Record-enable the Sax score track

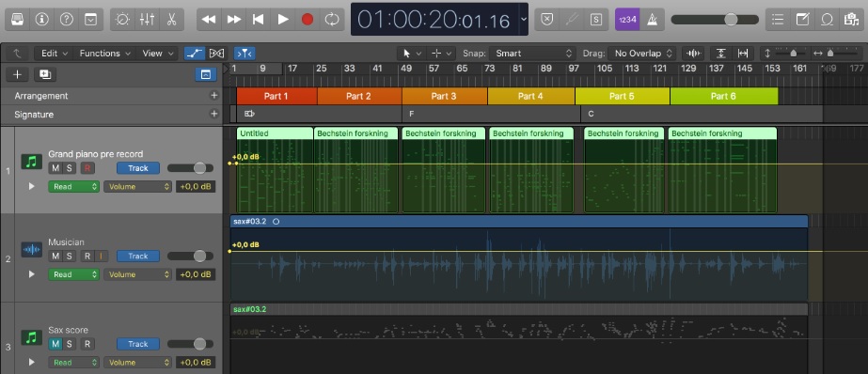(87, 344)
